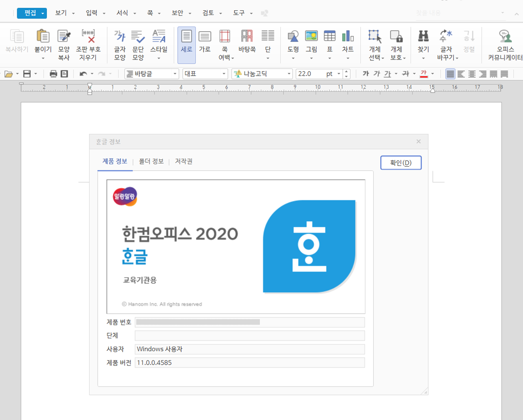Open 찾기 find binoculars icon
Image resolution: width=523 pixels, height=420 pixels.
tap(423, 36)
